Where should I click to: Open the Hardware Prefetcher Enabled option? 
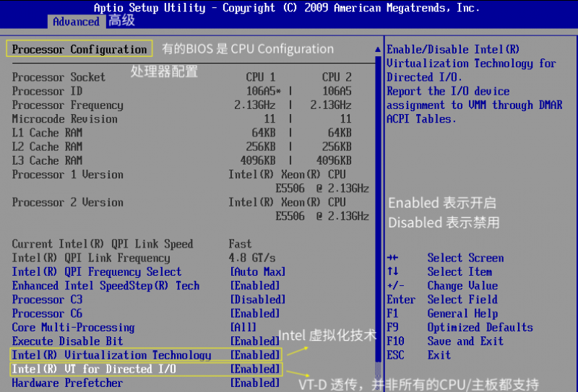pos(254,383)
